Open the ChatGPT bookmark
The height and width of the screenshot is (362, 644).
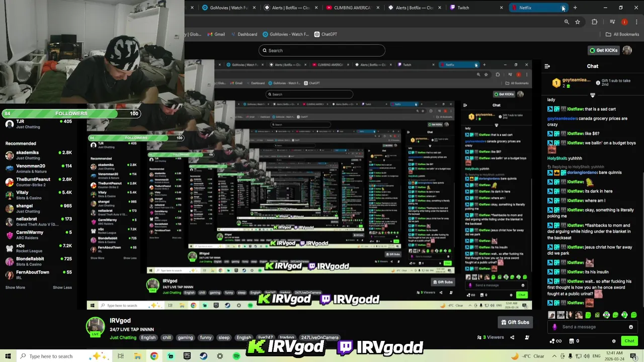326,34
